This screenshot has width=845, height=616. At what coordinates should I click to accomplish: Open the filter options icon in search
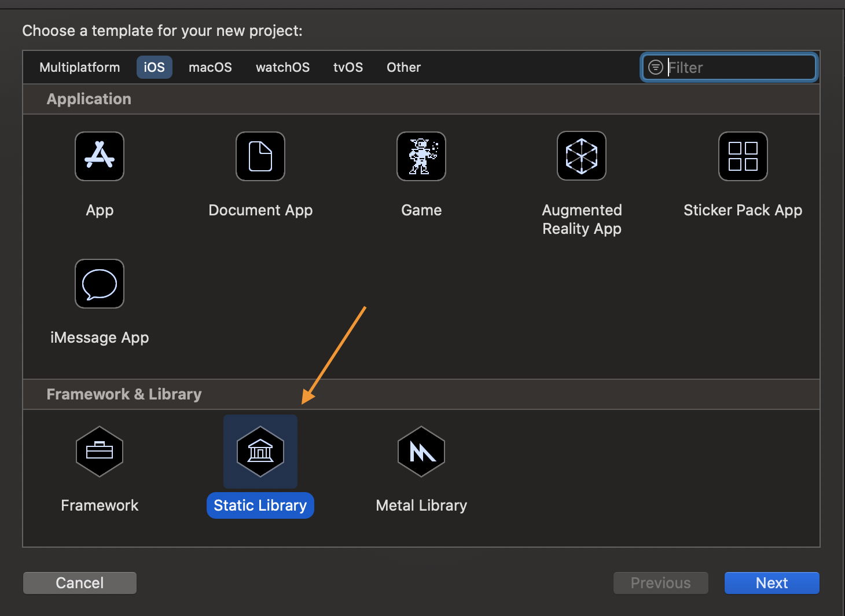pyautogui.click(x=655, y=68)
